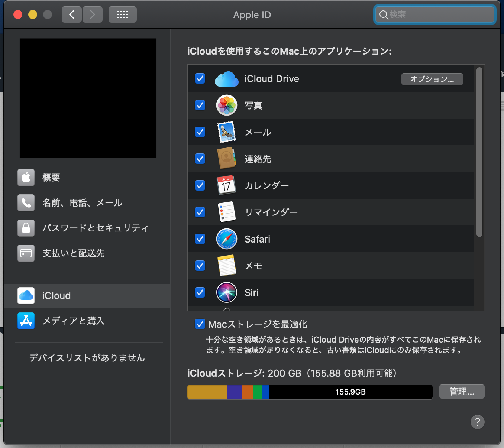Click the iCloud storage usage bar

click(310, 392)
